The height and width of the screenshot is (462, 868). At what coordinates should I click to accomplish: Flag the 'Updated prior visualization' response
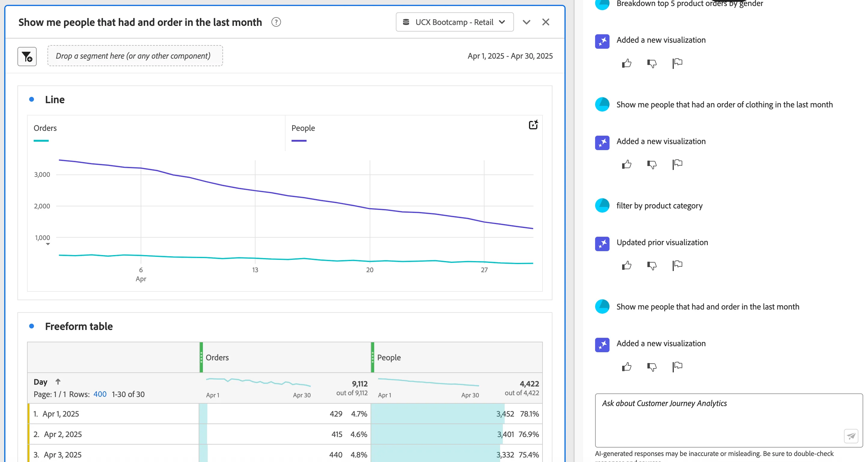pos(677,265)
